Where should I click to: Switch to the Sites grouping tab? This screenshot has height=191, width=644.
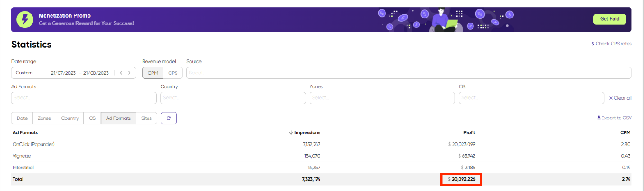(146, 118)
